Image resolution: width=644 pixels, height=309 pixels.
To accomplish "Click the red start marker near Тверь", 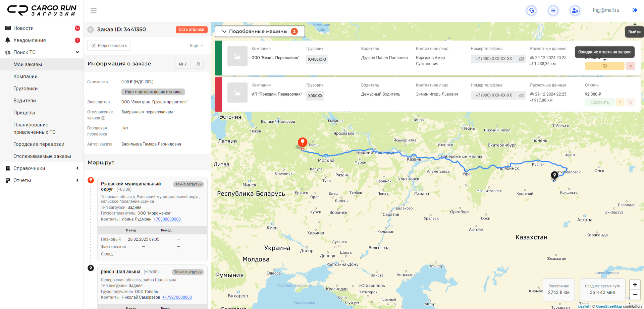I will click(x=303, y=143).
